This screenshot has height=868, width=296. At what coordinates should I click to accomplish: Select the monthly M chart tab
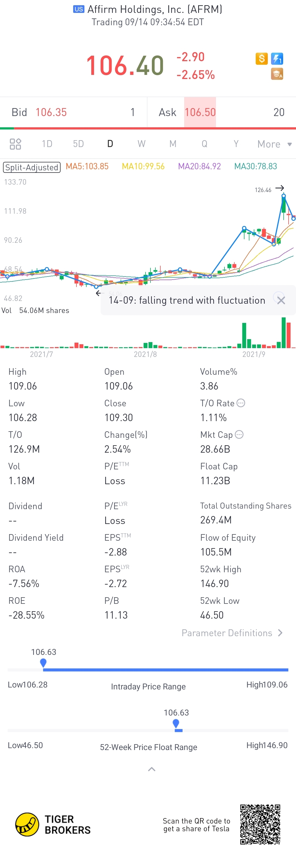[x=173, y=144]
